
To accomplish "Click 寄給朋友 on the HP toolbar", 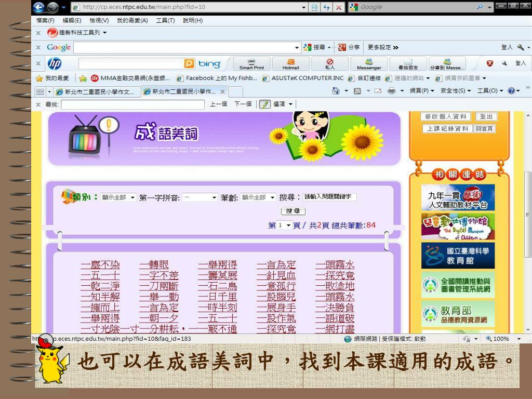I will click(x=408, y=64).
